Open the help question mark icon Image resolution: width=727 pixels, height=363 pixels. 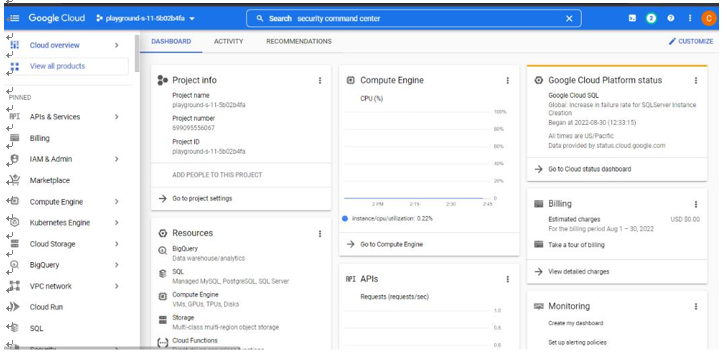(x=670, y=19)
